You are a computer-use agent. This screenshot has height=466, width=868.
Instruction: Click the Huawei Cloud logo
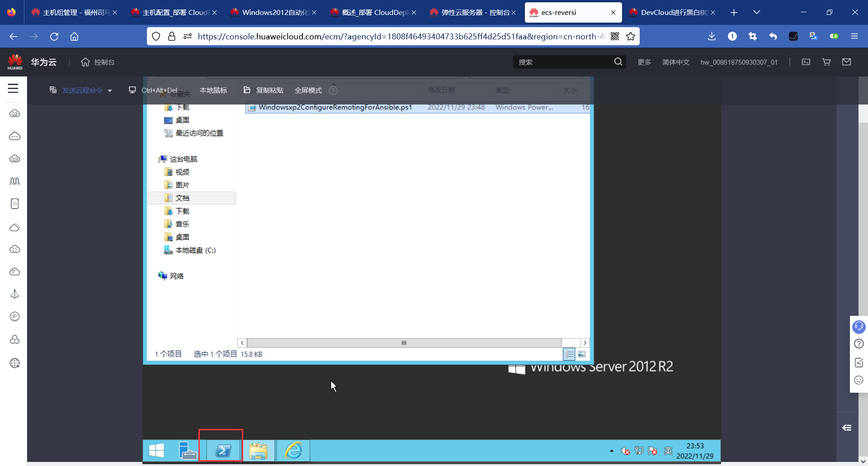point(15,62)
